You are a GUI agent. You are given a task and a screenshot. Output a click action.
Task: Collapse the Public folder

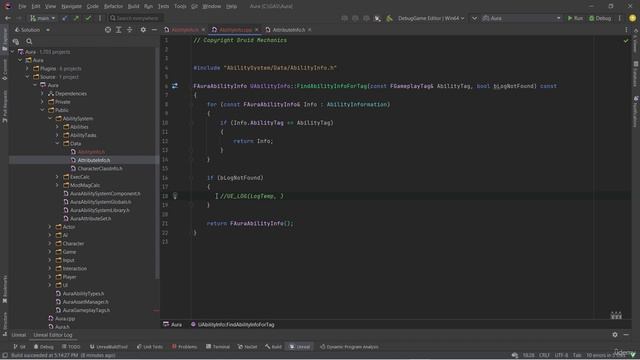pyautogui.click(x=42, y=110)
